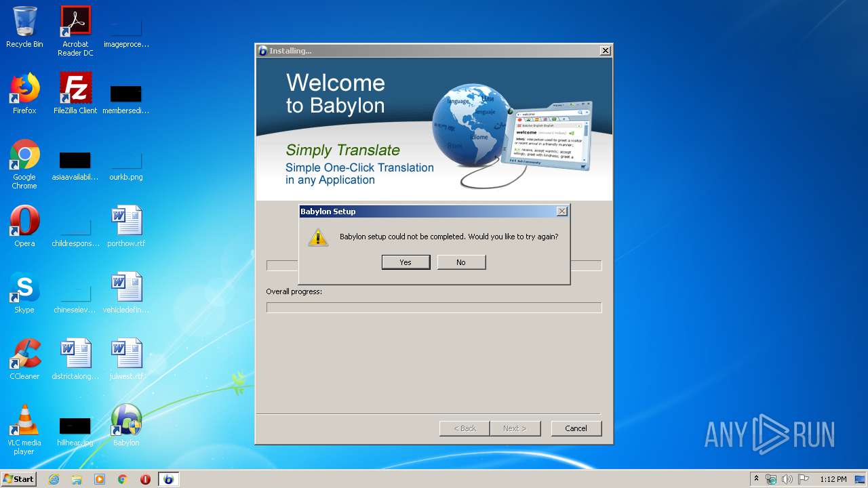Open Acrobat Reader DC shortcut

pos(75,30)
